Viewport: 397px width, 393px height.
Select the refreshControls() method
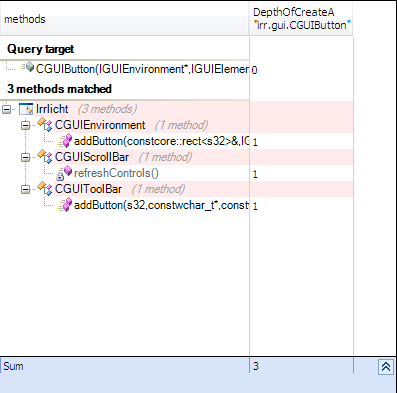click(x=116, y=173)
